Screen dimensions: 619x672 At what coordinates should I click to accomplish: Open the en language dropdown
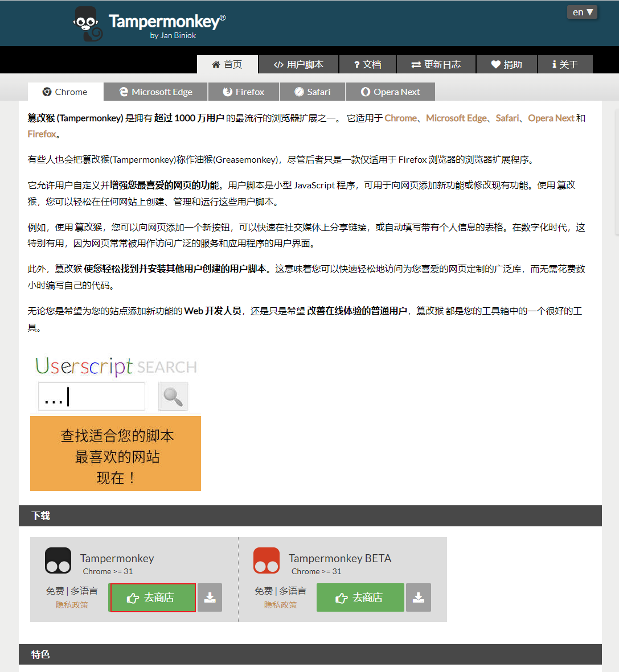(582, 12)
